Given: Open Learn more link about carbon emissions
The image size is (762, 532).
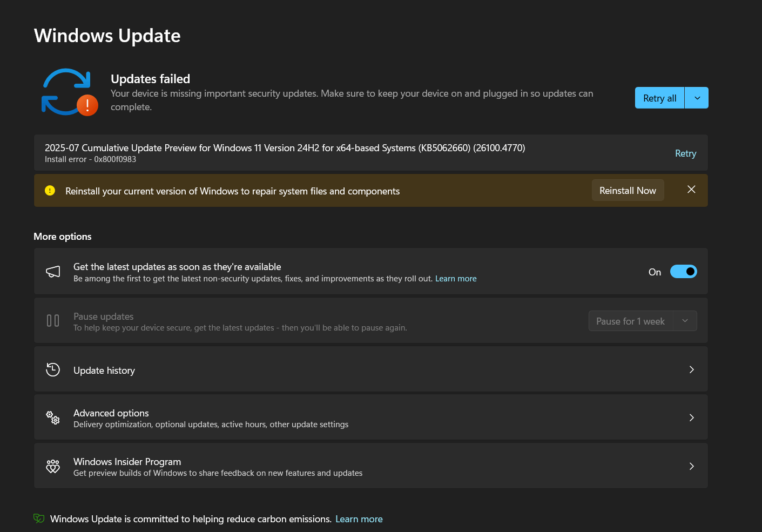Looking at the screenshot, I should pos(359,519).
